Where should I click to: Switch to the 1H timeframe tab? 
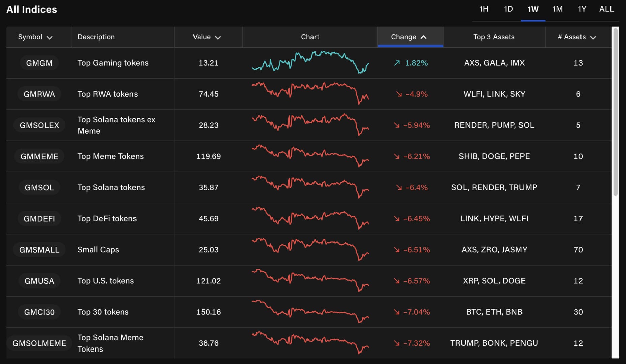484,9
